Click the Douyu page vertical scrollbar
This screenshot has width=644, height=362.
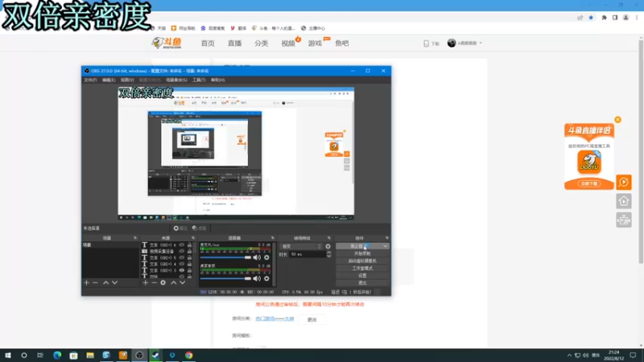point(641,152)
